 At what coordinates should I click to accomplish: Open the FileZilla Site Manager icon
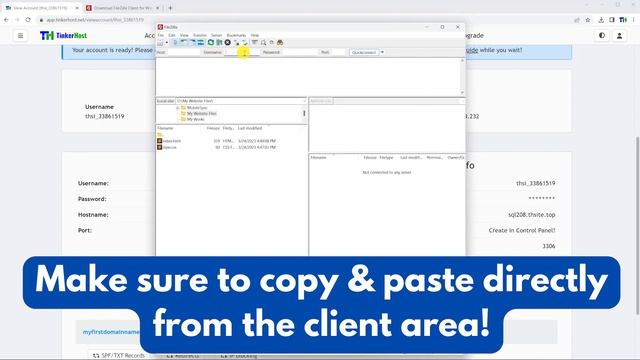160,42
